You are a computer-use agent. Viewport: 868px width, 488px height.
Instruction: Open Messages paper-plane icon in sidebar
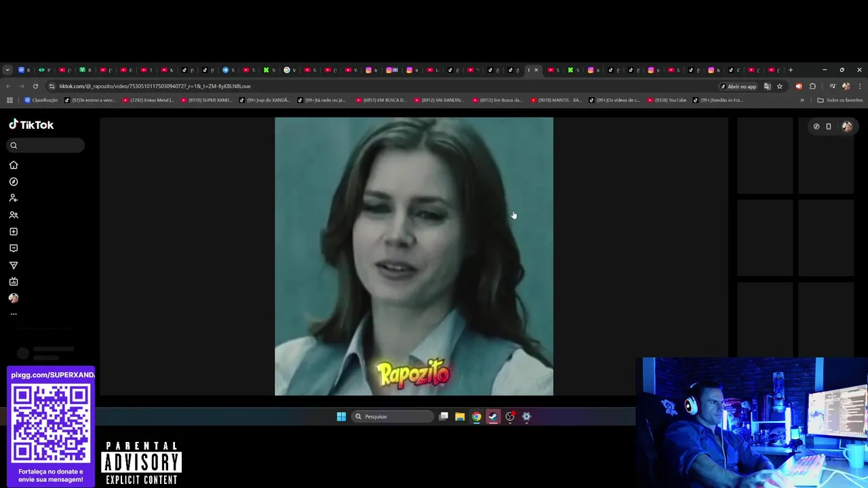14,265
